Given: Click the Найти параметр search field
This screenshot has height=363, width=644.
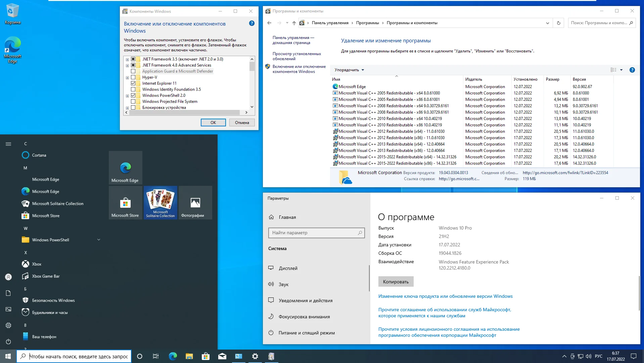Looking at the screenshot, I should point(316,233).
